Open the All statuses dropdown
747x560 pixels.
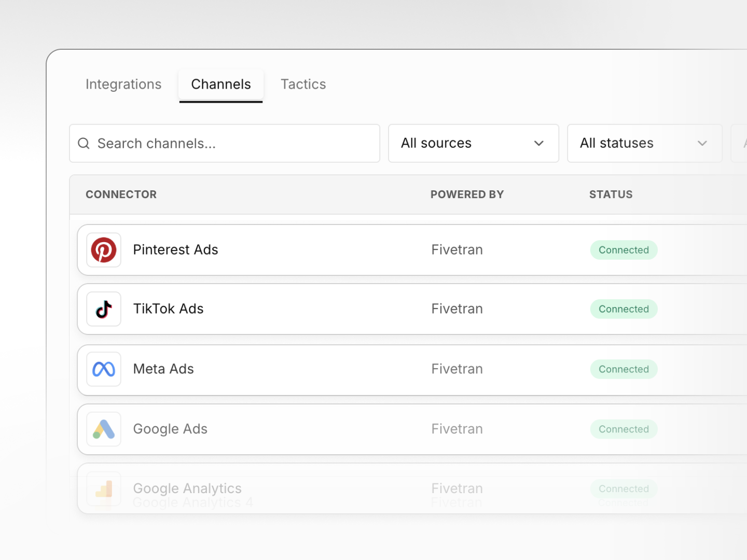click(x=645, y=143)
